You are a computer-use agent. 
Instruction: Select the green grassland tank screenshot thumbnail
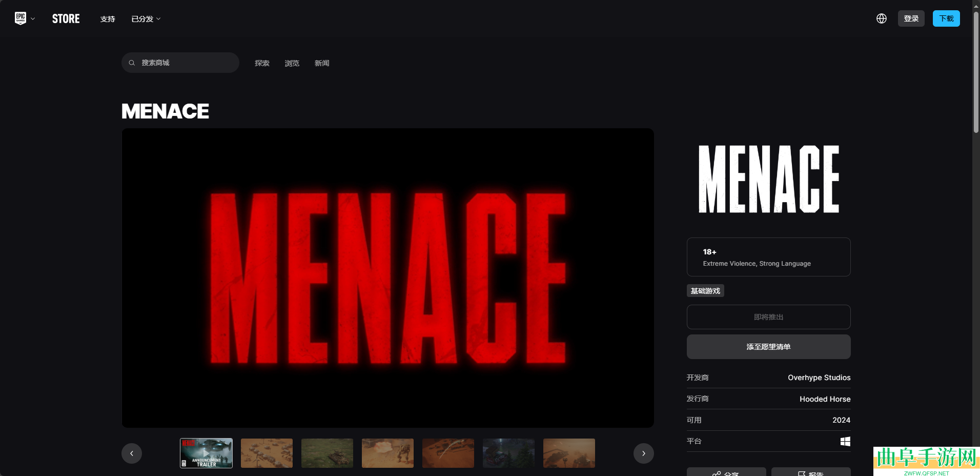click(327, 453)
